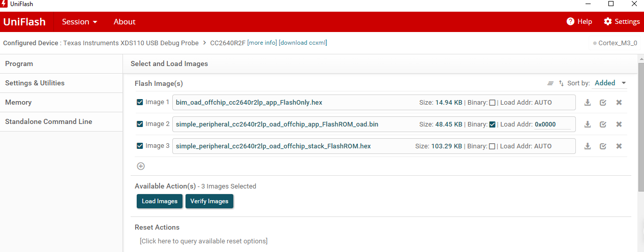Image resolution: width=644 pixels, height=252 pixels.
Task: Click the Verify Images button
Action: pyautogui.click(x=209, y=201)
